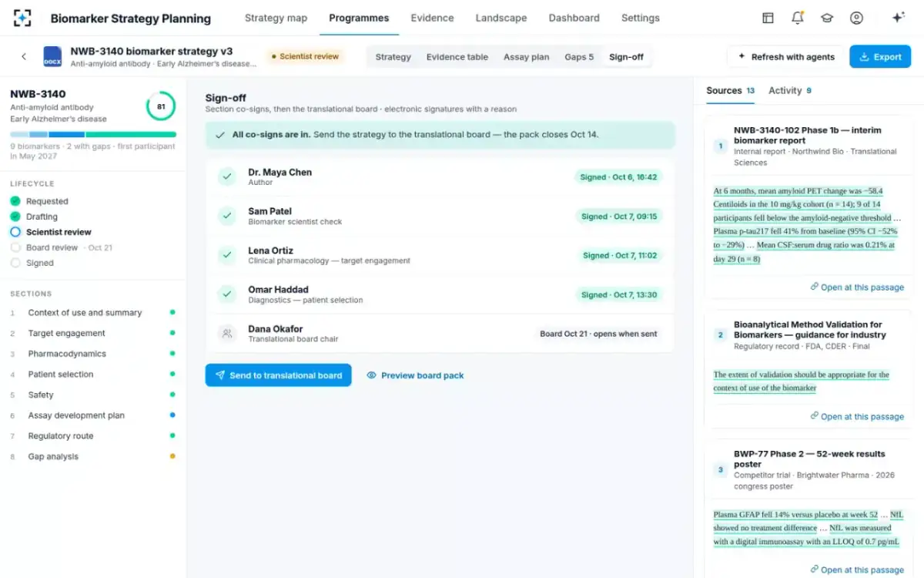Open section 8 Gap analysis

[92, 457]
